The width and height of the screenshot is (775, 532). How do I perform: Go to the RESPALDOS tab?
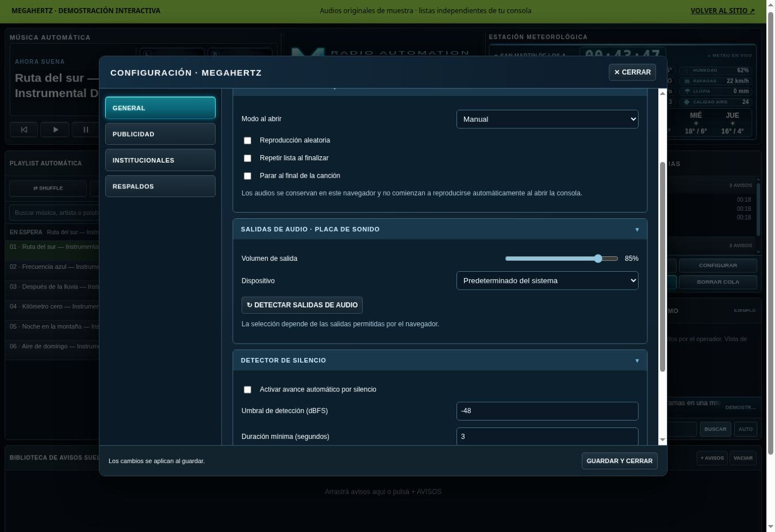160,186
